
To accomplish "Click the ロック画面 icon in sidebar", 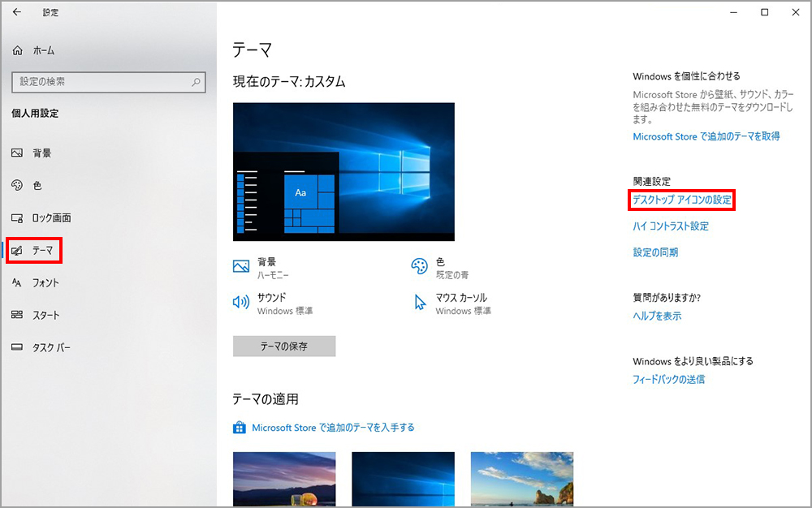I will coord(17,217).
